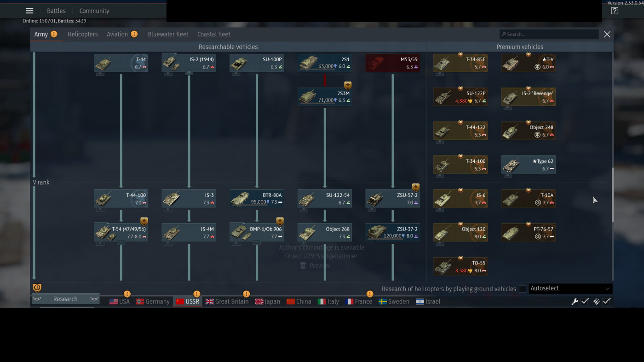Select the Japan nation tab
This screenshot has width=644, height=362.
point(267,301)
